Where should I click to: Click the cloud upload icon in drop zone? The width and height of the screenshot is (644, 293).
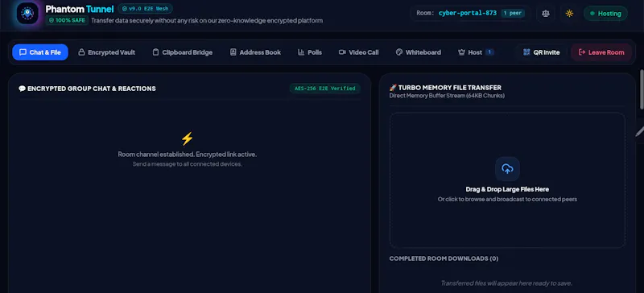point(507,168)
